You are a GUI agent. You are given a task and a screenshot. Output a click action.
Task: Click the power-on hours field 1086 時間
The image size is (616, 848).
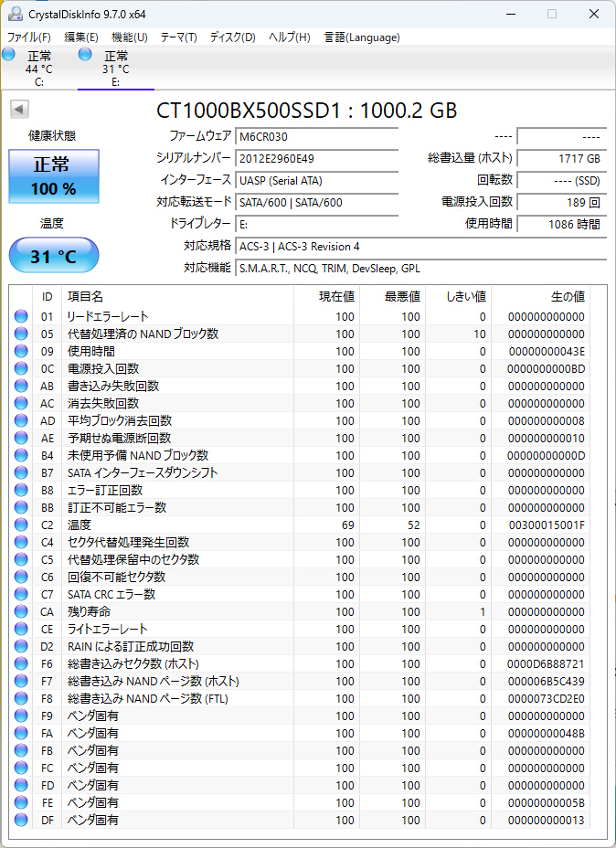click(561, 224)
